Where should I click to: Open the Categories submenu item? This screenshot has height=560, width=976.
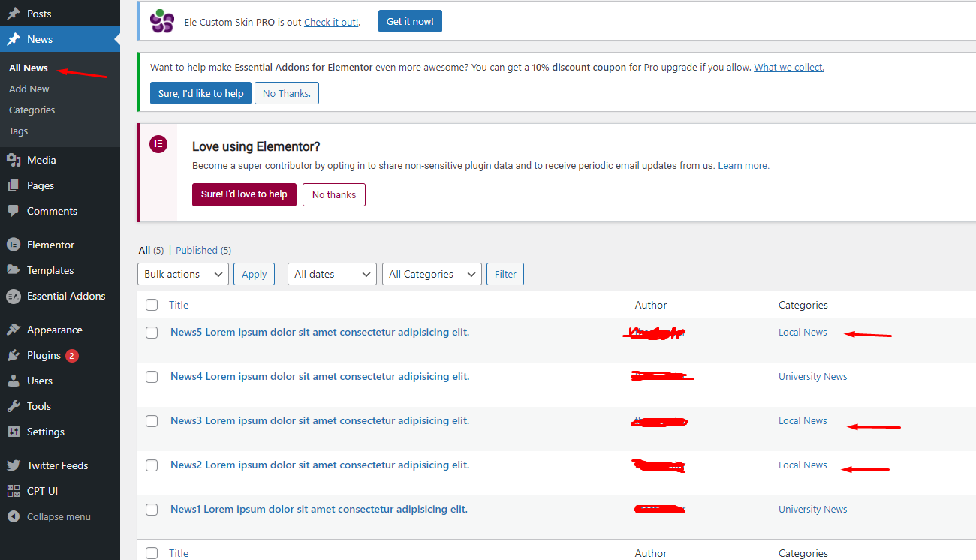tap(32, 110)
